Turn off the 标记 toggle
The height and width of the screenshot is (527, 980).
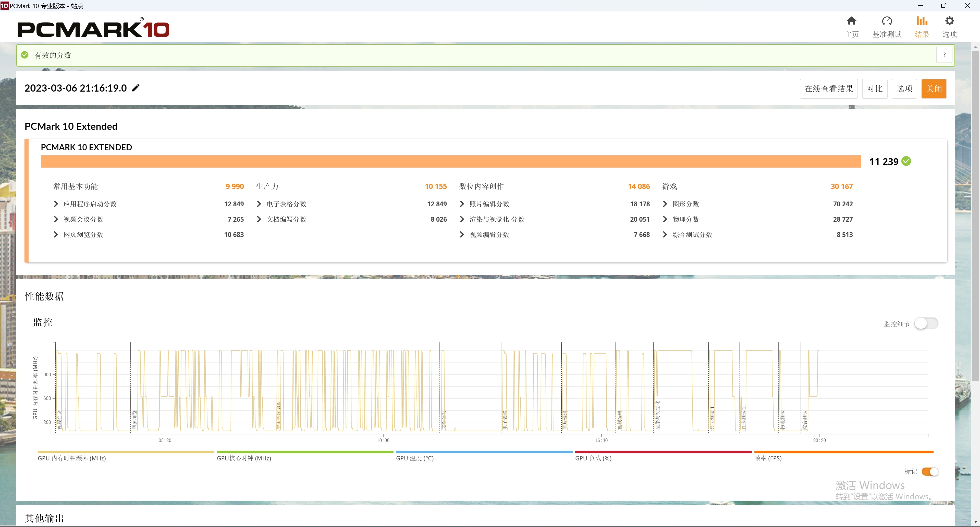pyautogui.click(x=930, y=471)
